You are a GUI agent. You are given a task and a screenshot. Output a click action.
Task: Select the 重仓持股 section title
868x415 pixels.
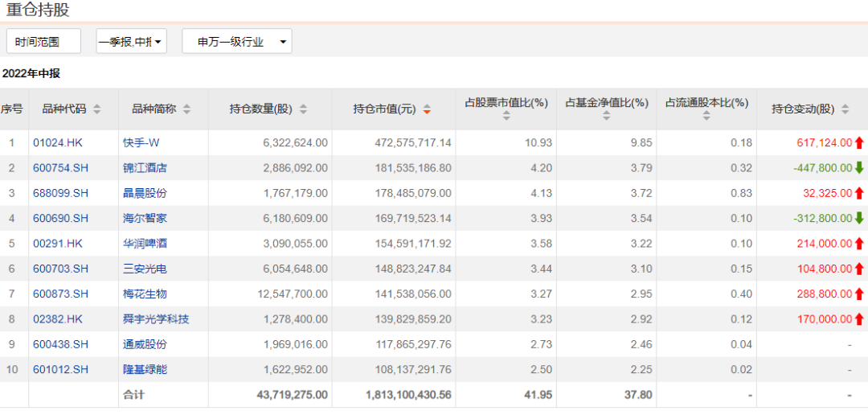(38, 10)
